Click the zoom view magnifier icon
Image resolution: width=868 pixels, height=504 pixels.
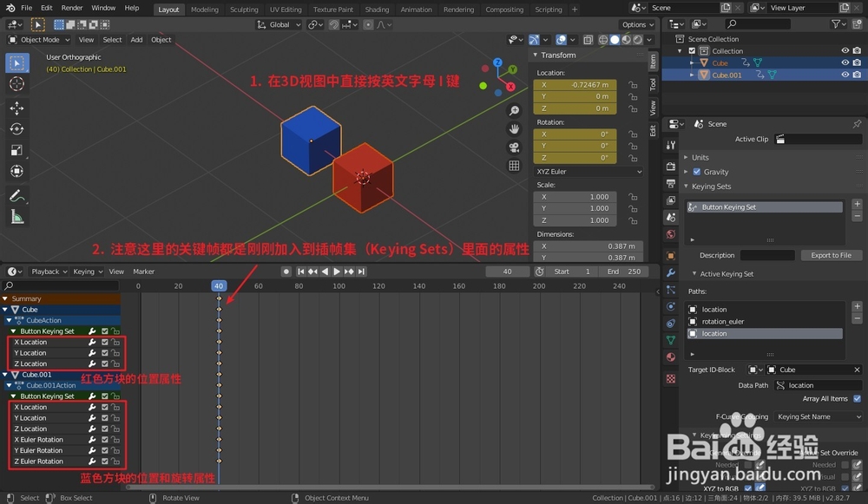[x=514, y=111]
